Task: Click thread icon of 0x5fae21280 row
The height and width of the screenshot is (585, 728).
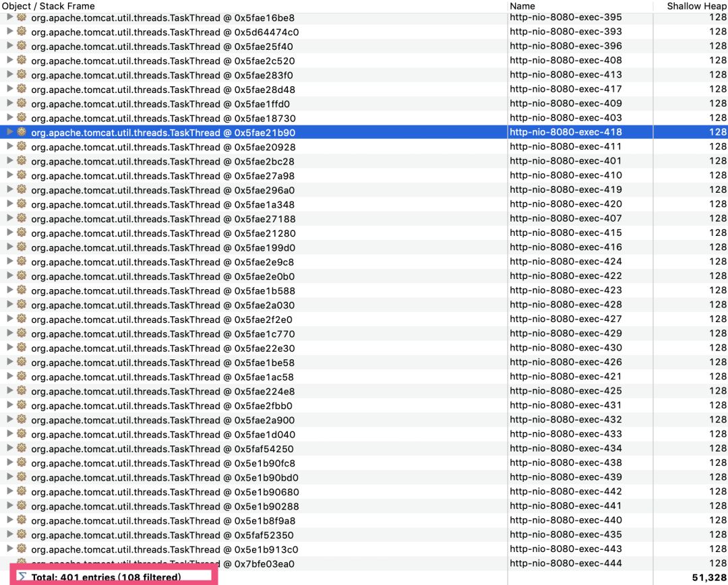Action: point(22,233)
